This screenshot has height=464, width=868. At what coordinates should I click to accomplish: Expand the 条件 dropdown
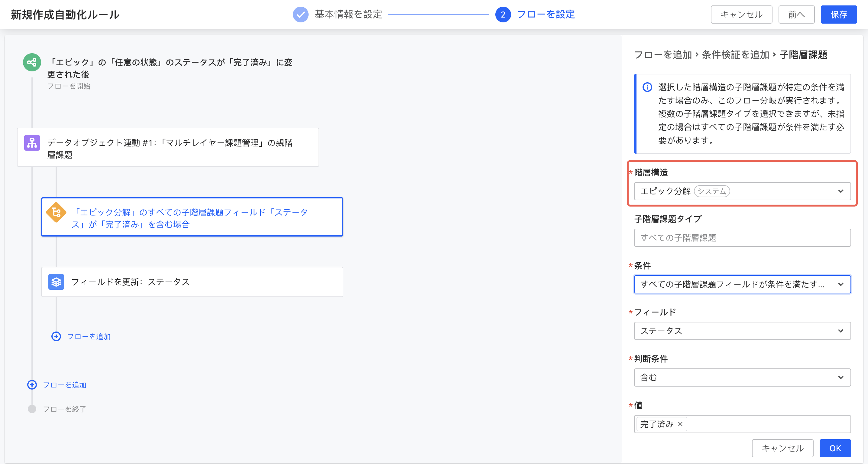742,284
